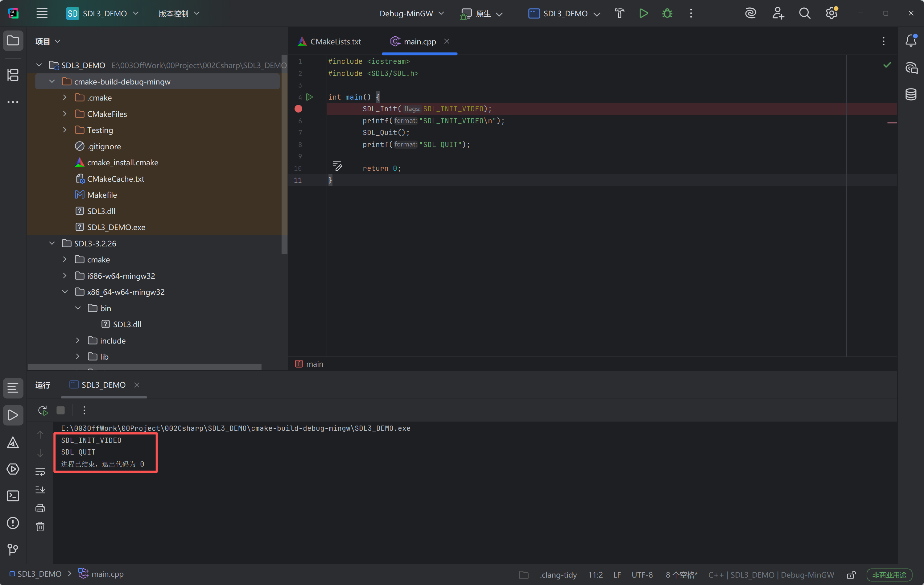This screenshot has width=924, height=585.
Task: Run SDL3_DEMO with the green play button
Action: click(x=643, y=14)
